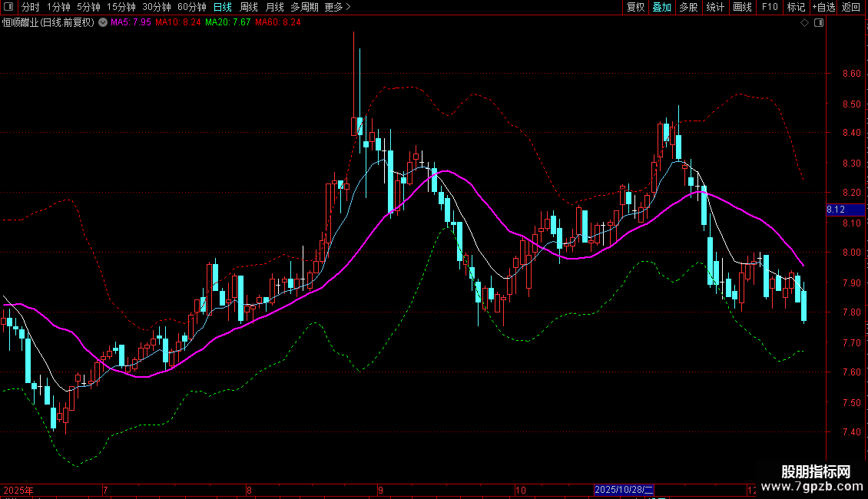Expand the 更多 periods menu

point(337,7)
